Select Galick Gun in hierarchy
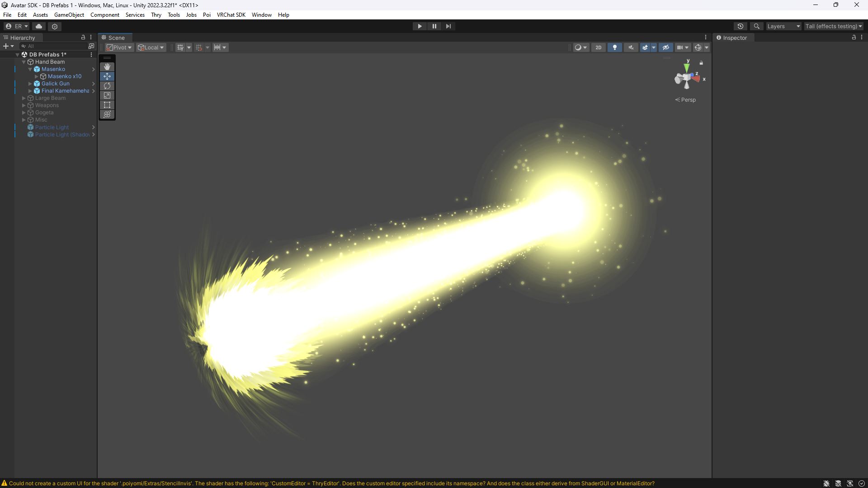The height and width of the screenshot is (488, 868). tap(56, 84)
